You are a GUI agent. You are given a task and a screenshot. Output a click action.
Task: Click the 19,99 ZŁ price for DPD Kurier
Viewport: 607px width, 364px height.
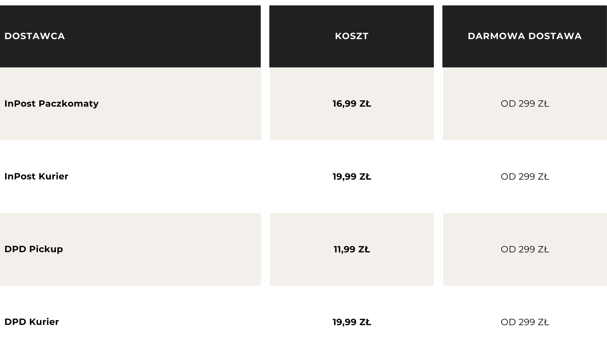352,322
